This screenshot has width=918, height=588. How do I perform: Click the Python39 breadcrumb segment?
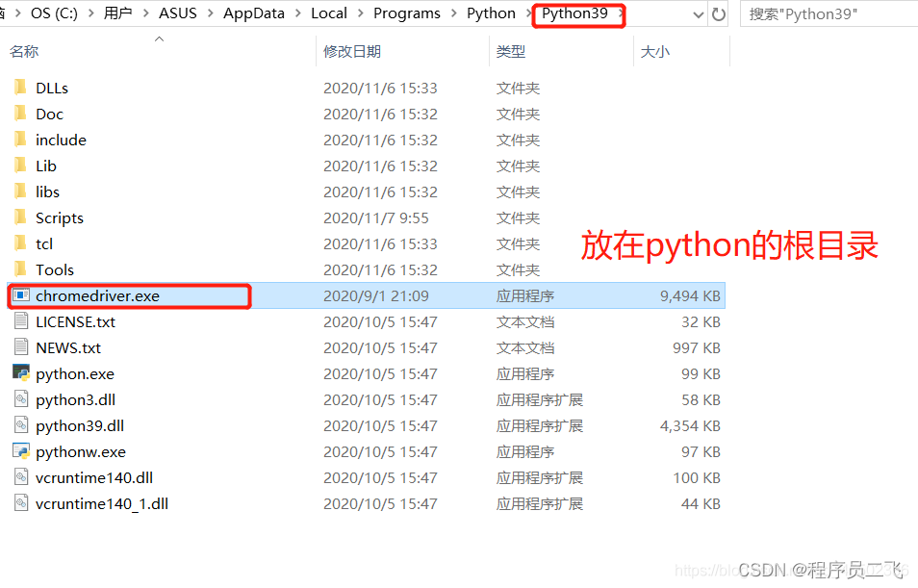(574, 13)
